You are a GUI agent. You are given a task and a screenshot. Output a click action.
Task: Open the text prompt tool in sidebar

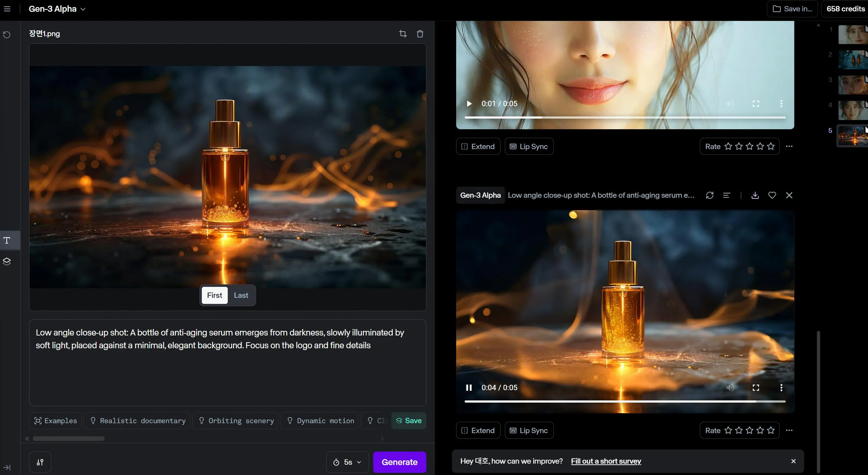click(7, 240)
